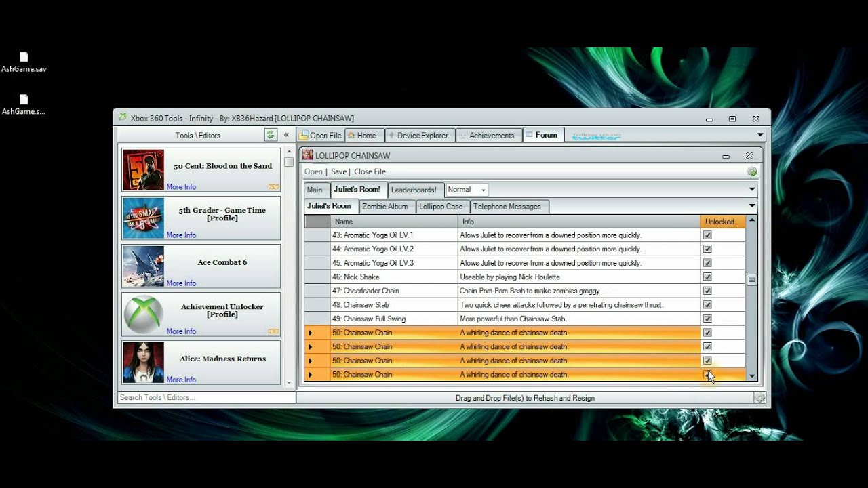Open More Info for 5th Grader - Game Time

click(x=181, y=235)
